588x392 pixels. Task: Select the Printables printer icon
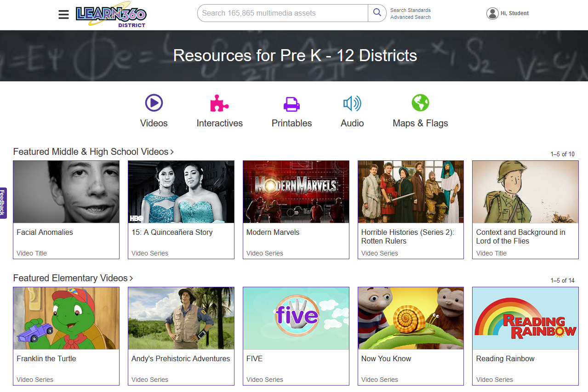tap(291, 104)
